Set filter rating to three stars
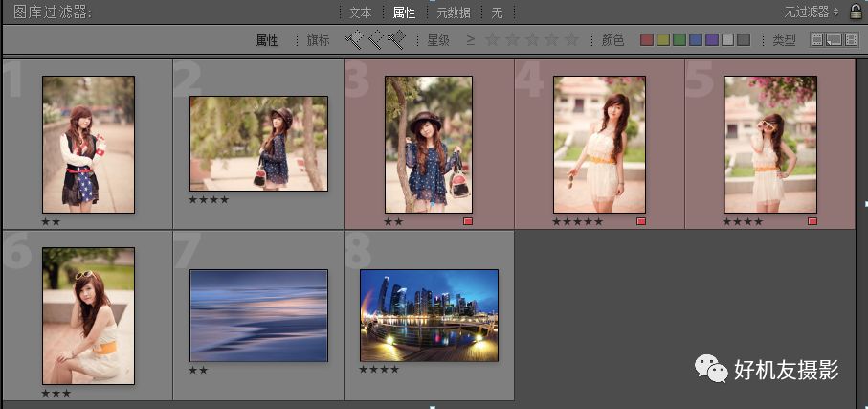 click(532, 40)
